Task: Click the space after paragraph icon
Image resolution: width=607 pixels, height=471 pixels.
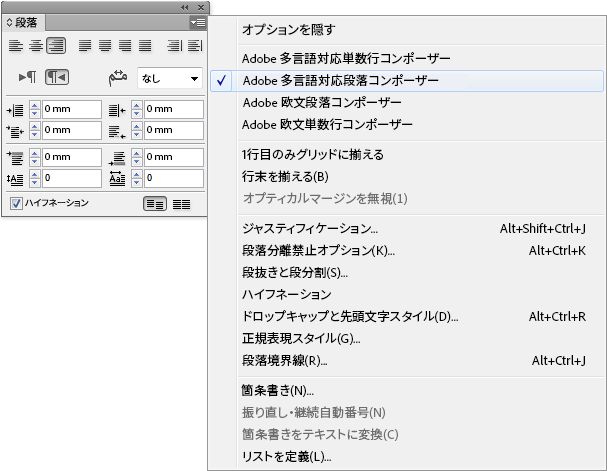Action: click(117, 158)
